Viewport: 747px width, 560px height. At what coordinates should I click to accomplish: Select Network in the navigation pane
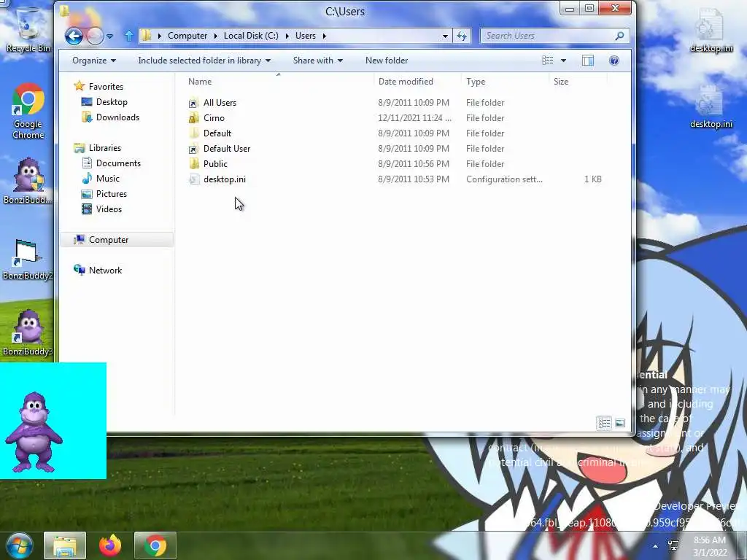tap(105, 270)
